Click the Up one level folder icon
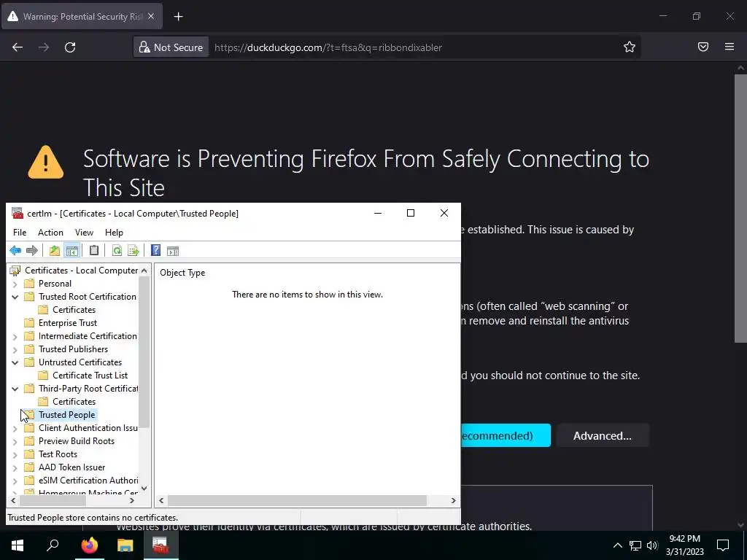Viewport: 747px width, 560px height. (55, 251)
